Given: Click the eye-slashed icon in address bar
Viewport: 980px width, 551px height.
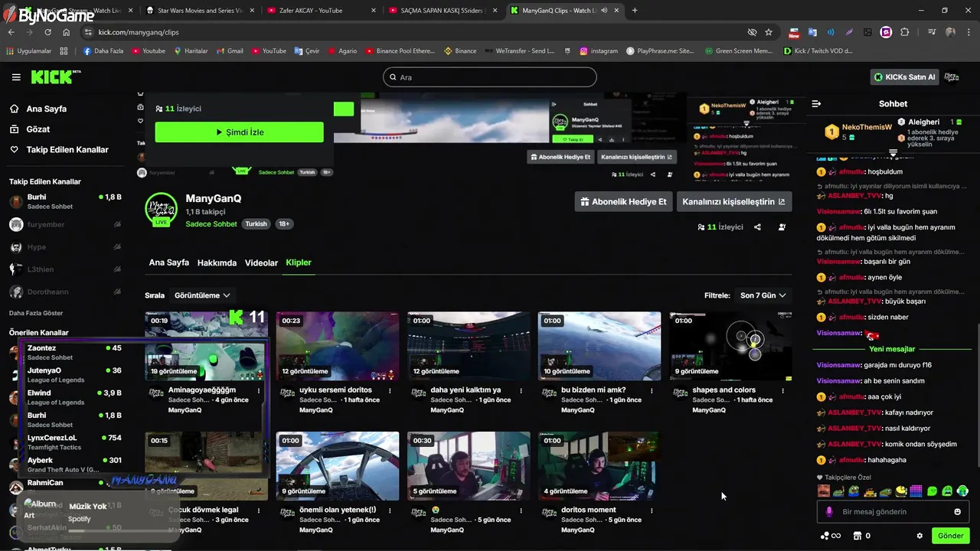Looking at the screenshot, I should pos(752,32).
